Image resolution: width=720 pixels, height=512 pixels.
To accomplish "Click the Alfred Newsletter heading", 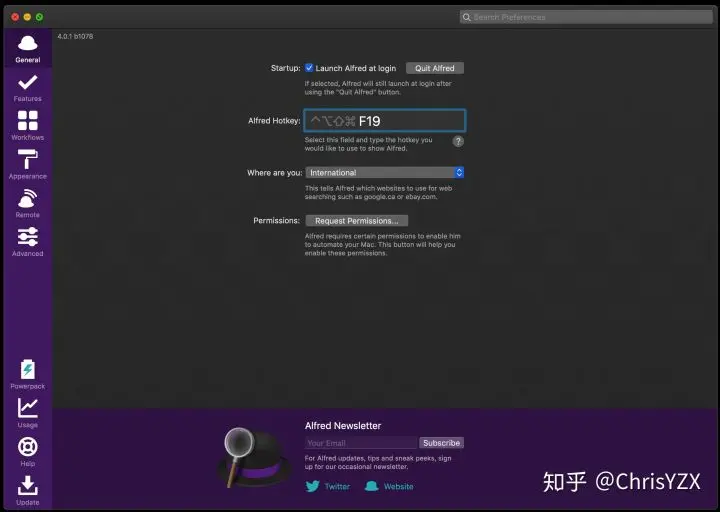I will pyautogui.click(x=343, y=426).
